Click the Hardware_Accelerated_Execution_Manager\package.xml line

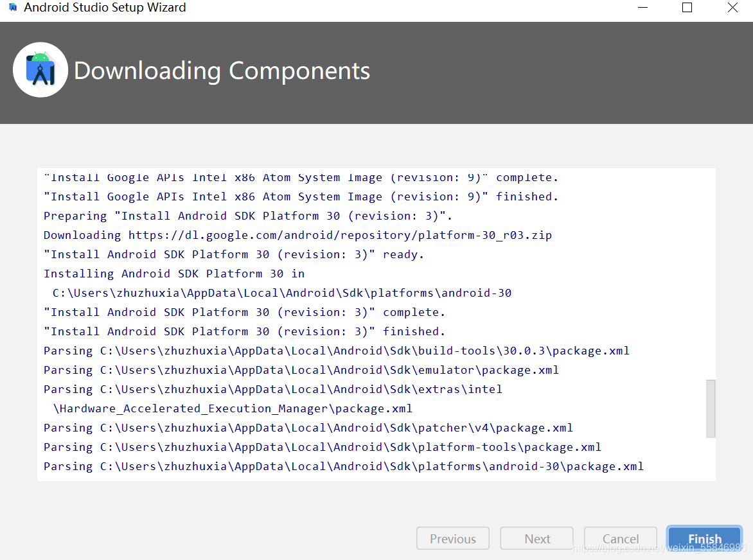tap(233, 408)
